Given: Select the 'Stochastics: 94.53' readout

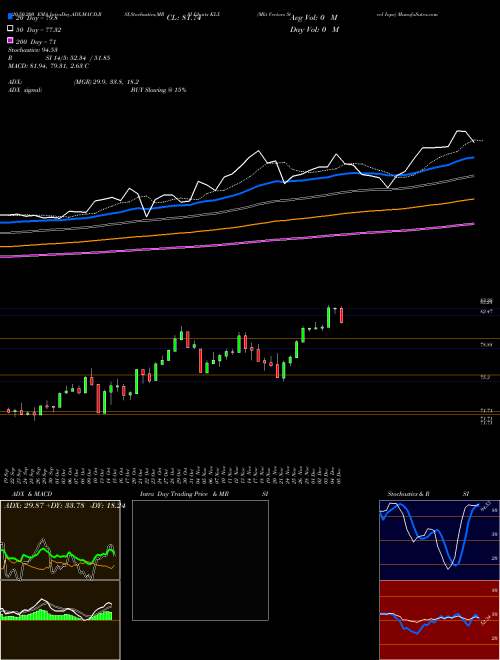Looking at the screenshot, I should [x=32, y=50].
